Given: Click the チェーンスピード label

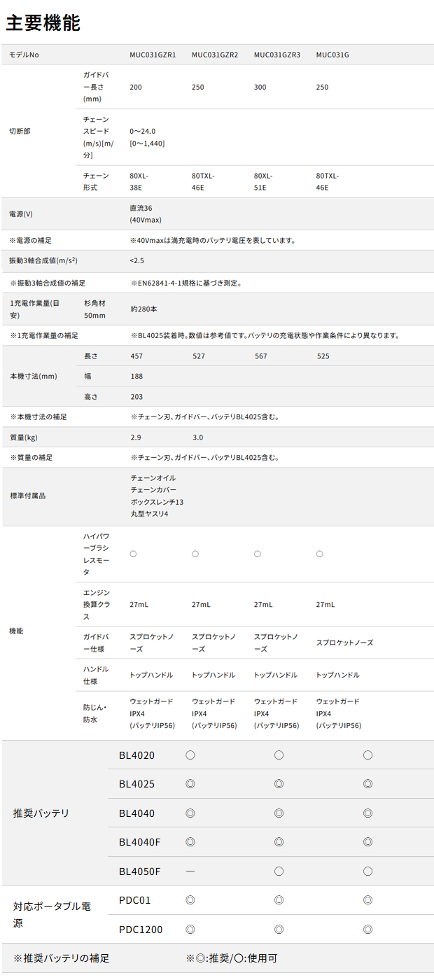Looking at the screenshot, I should click(x=99, y=137).
